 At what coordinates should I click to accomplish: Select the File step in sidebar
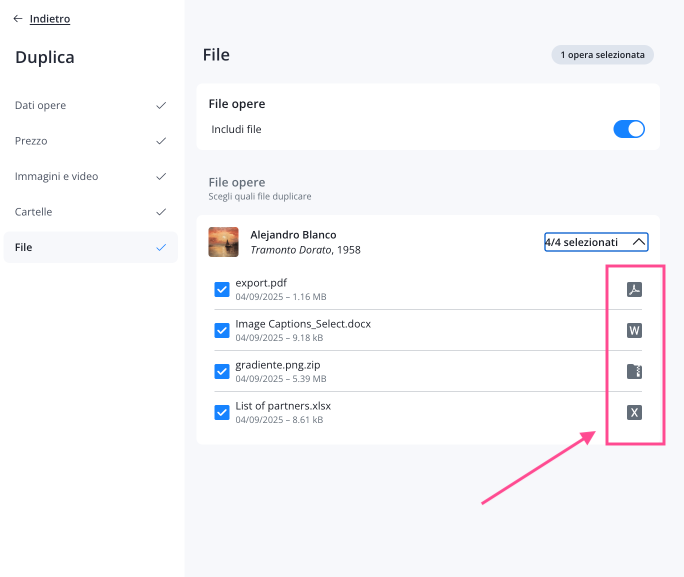click(24, 247)
